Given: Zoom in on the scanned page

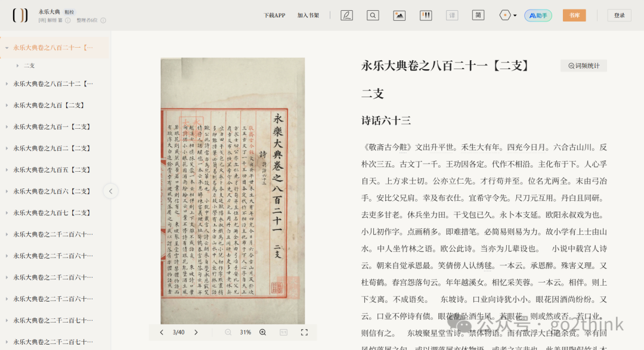Looking at the screenshot, I should [262, 332].
